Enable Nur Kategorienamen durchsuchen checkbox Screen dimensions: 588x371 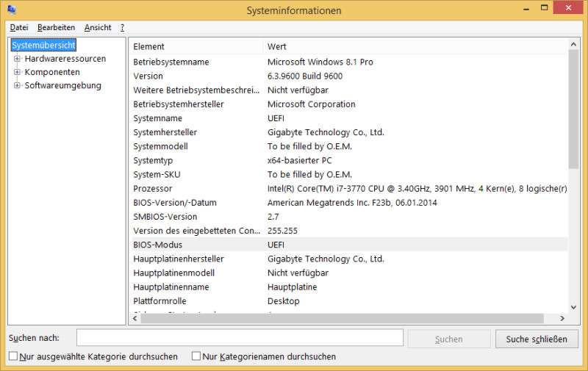click(196, 356)
